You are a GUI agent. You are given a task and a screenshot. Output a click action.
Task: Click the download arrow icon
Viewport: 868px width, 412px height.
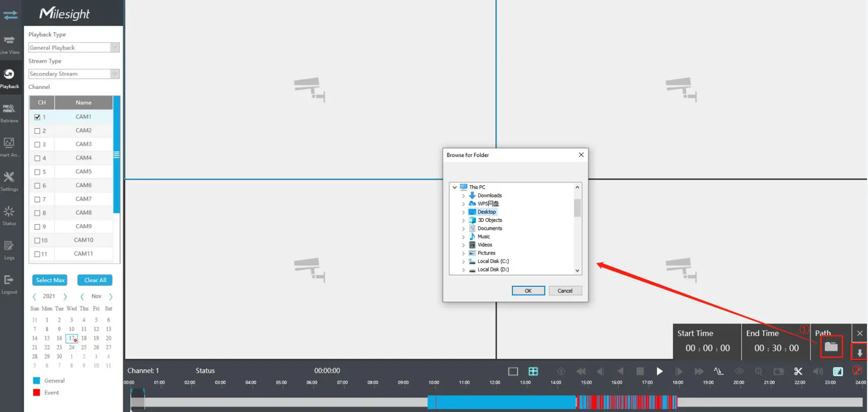[860, 352]
